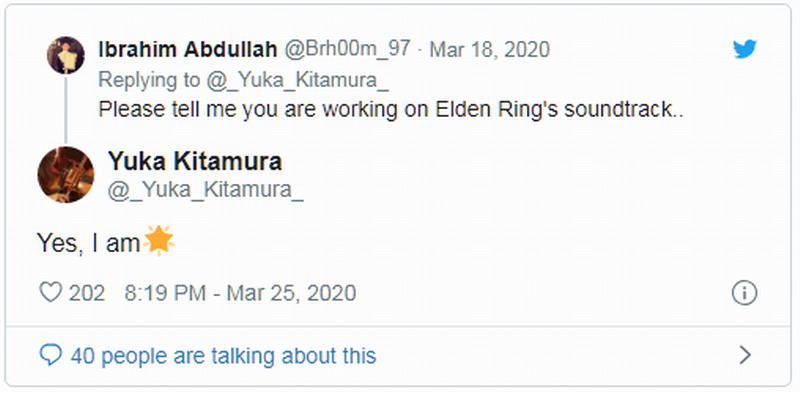Open the Yuka Kitamura bold display name

(x=195, y=162)
